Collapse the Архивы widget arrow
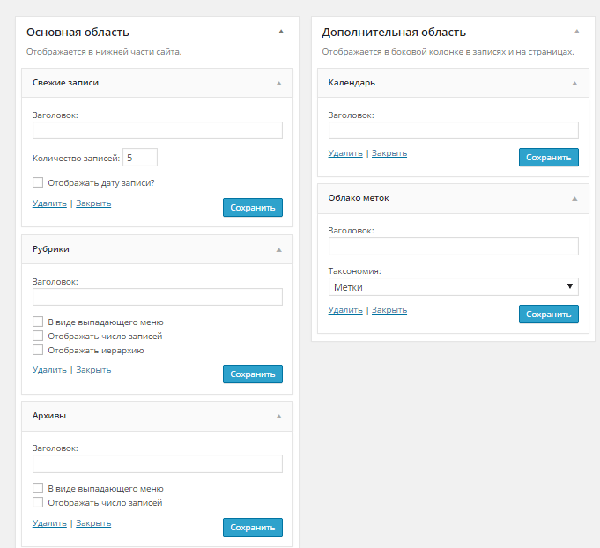The image size is (600, 548). (279, 415)
